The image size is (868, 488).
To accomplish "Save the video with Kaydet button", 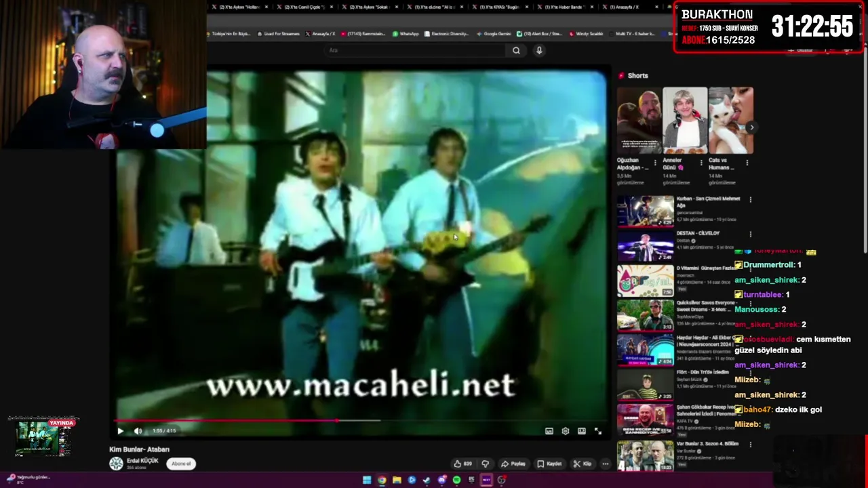I will click(549, 464).
